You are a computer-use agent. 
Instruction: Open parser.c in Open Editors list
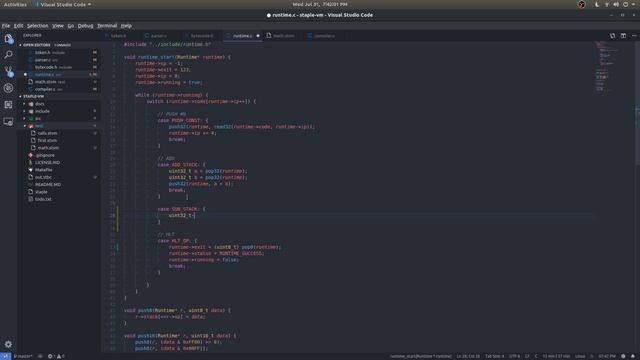pyautogui.click(x=58, y=60)
